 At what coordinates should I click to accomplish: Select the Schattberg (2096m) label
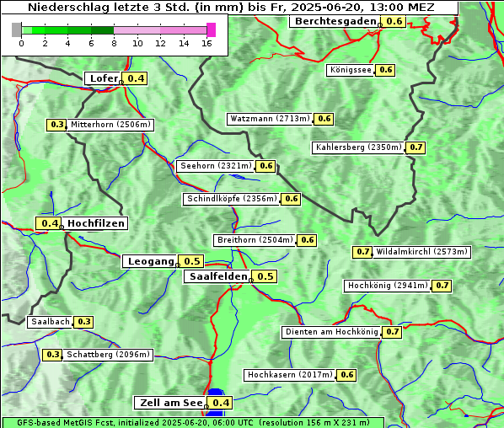pyautogui.click(x=108, y=355)
